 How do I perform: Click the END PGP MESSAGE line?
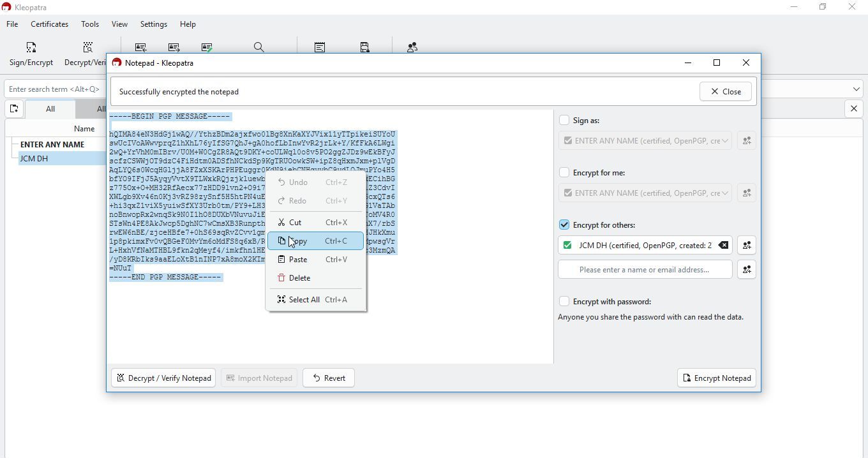point(165,277)
